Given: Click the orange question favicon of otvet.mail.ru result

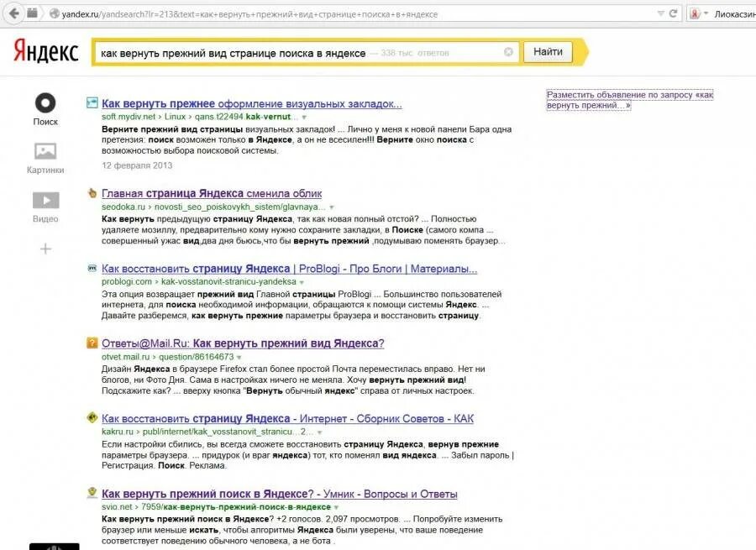Looking at the screenshot, I should (92, 343).
